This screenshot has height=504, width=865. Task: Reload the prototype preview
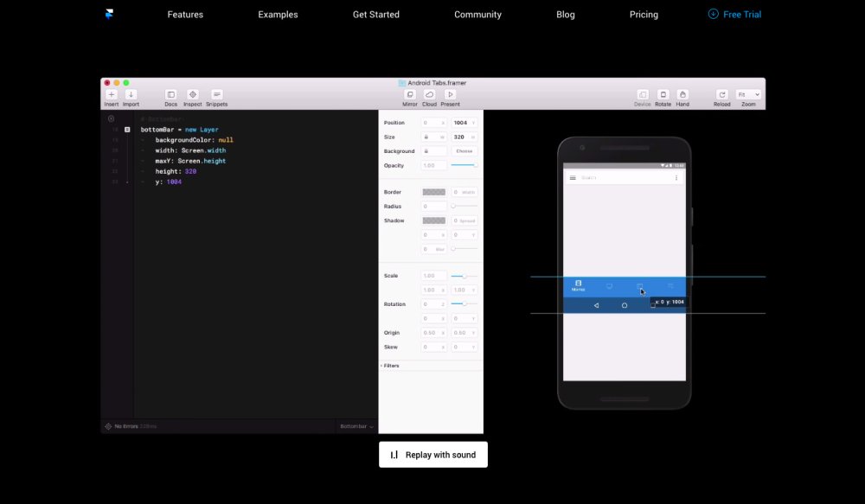[722, 95]
